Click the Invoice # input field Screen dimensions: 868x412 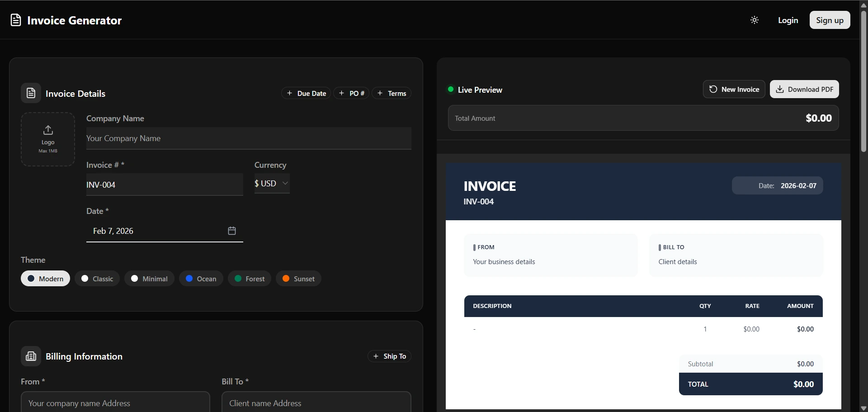(164, 185)
